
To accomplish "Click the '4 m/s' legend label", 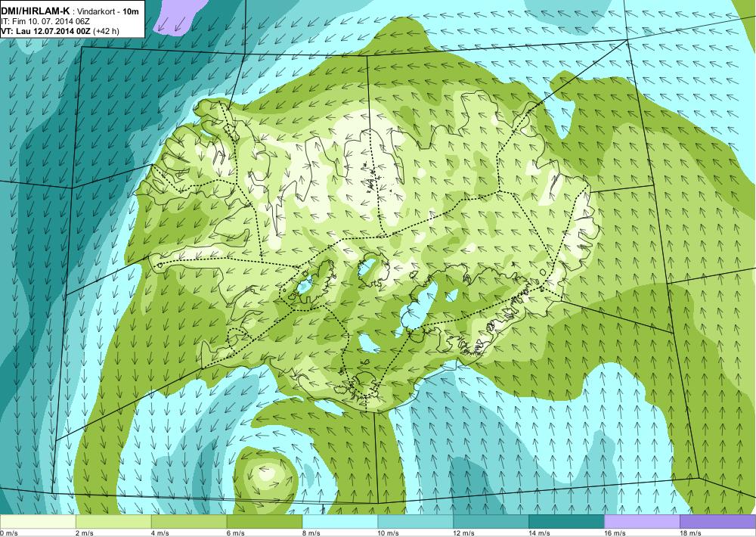I will [x=160, y=532].
